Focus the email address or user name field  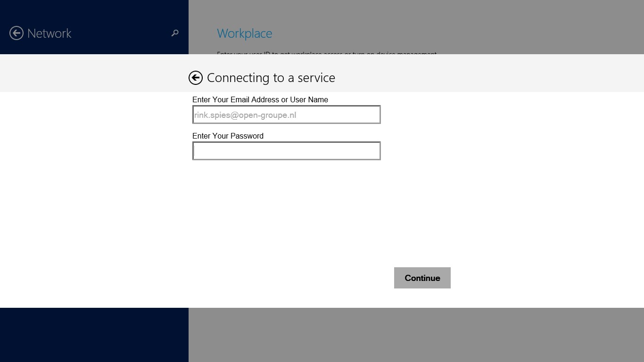click(x=286, y=115)
